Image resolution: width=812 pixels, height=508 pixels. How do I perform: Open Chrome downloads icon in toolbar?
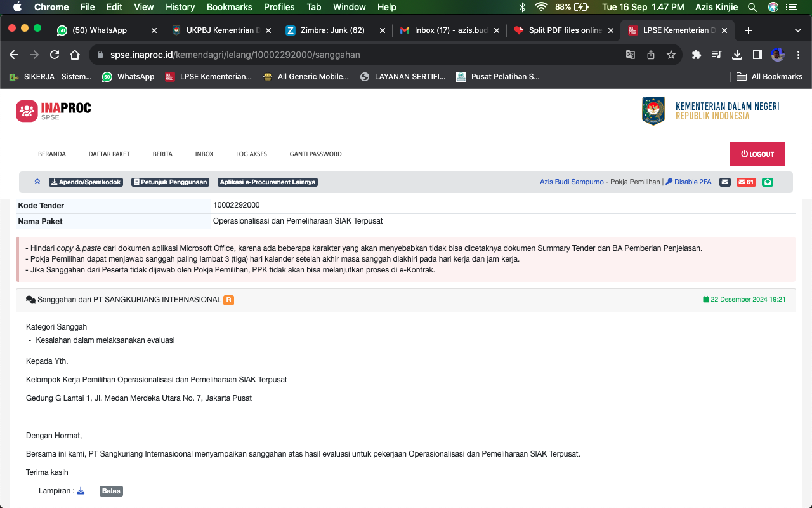point(737,55)
